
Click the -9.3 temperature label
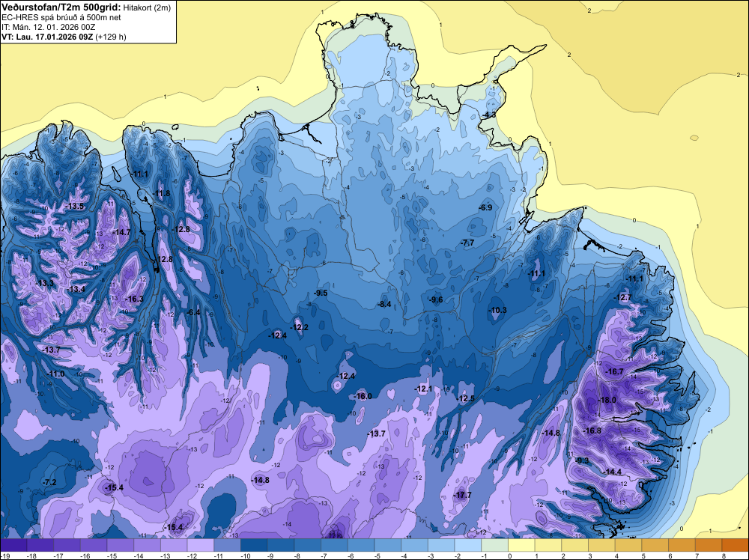(x=582, y=460)
